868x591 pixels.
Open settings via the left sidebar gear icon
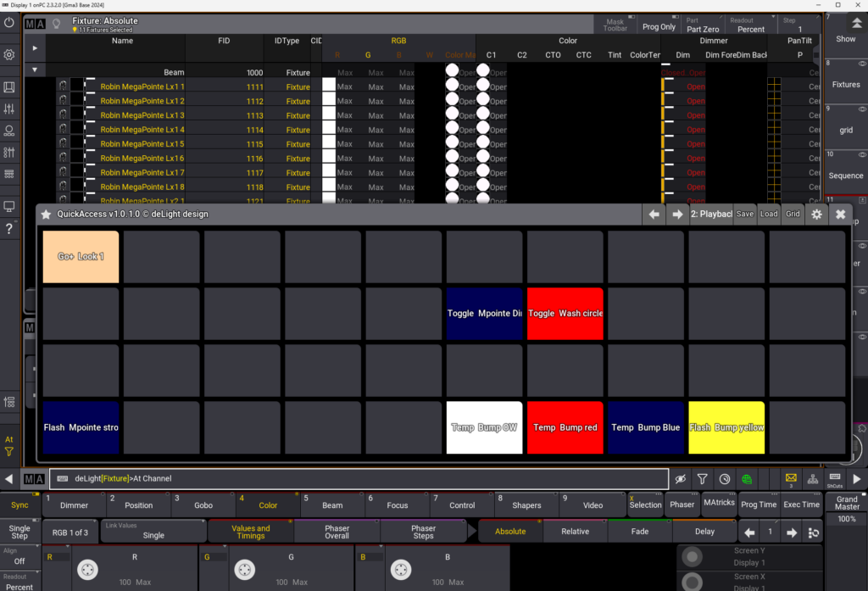click(x=9, y=54)
